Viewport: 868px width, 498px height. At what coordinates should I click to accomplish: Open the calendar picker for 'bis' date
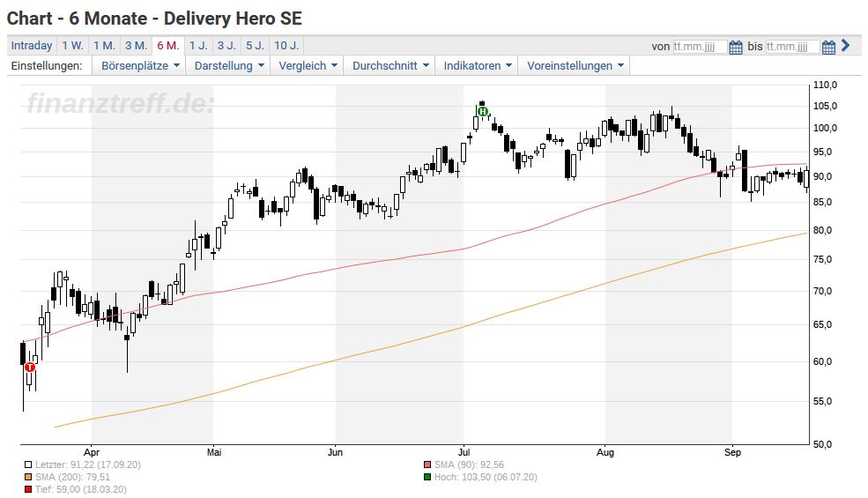(828, 47)
